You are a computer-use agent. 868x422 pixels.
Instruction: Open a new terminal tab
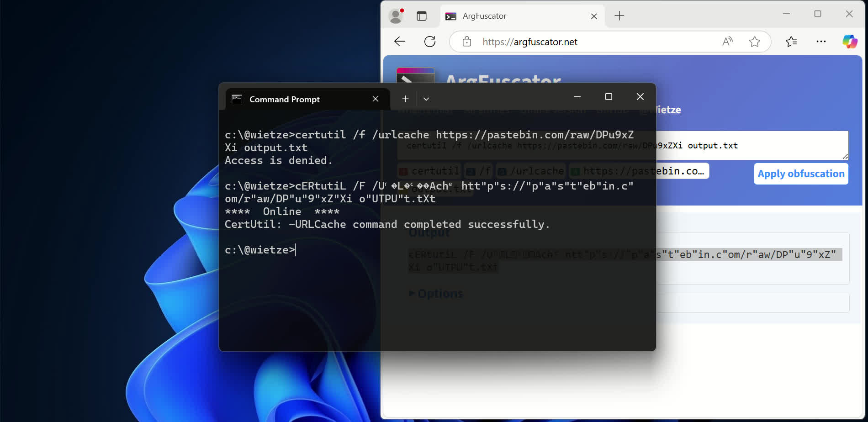[x=405, y=99]
